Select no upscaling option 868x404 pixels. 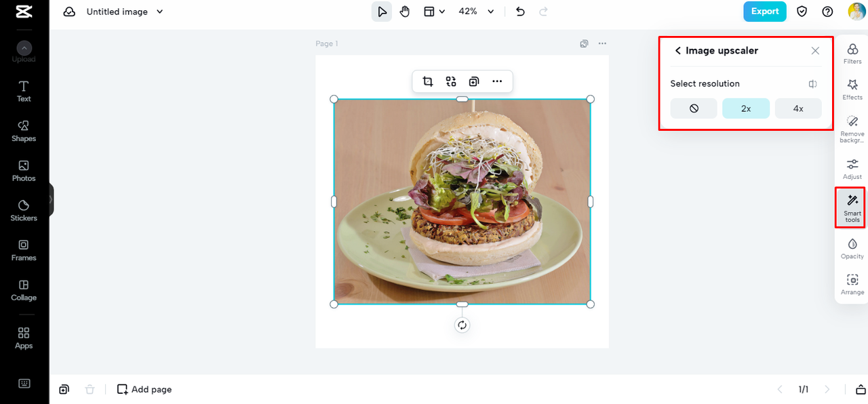(x=694, y=108)
